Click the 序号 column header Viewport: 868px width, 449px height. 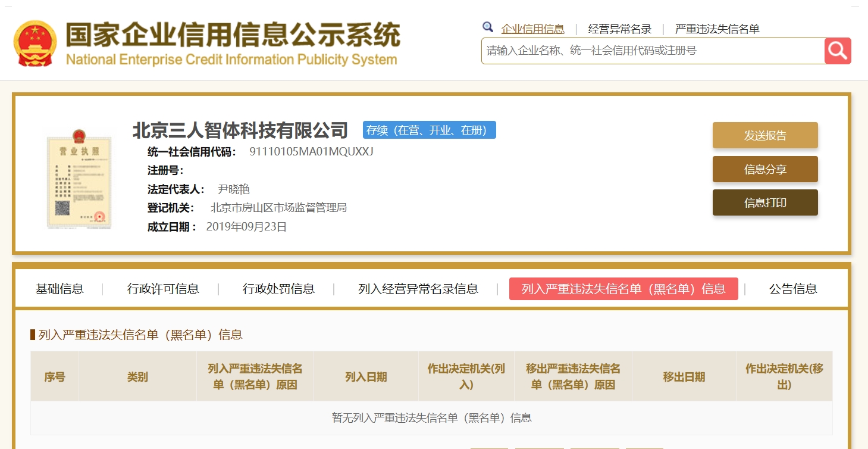click(x=55, y=376)
